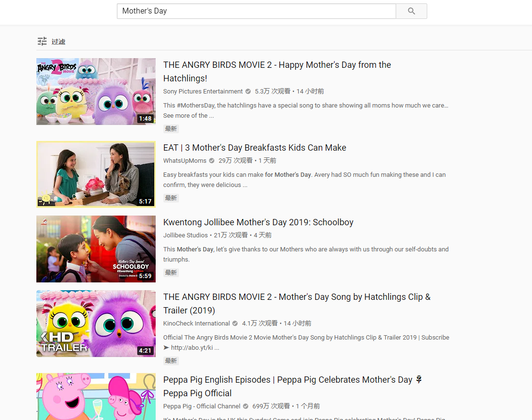Visit the Jollibee Studios channel

185,235
